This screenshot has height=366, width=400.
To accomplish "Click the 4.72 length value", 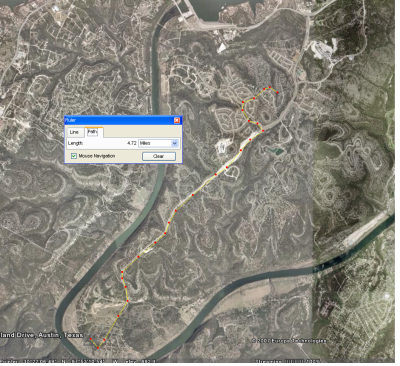I will 132,143.
